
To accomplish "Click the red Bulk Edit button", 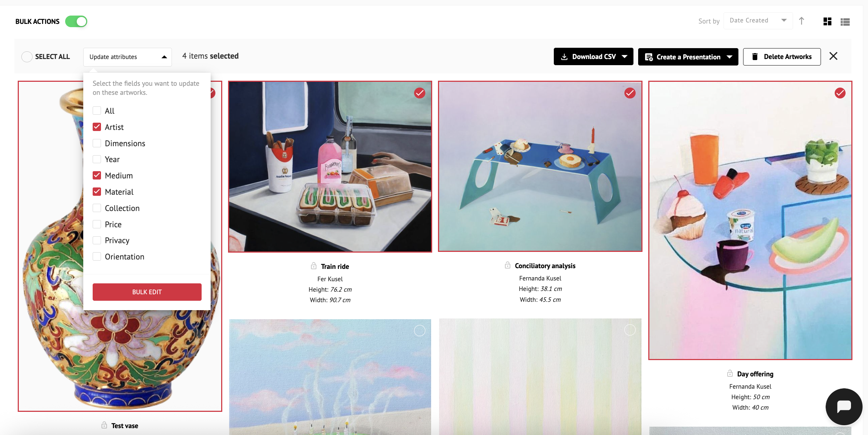I will coord(147,292).
